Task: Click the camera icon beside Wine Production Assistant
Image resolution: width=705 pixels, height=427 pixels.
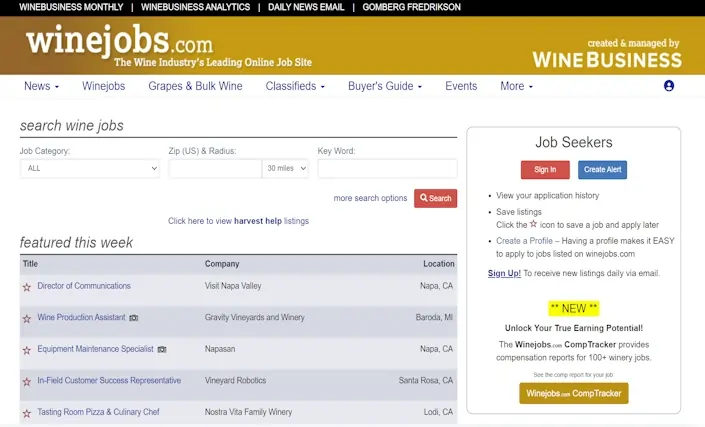Action: point(134,318)
